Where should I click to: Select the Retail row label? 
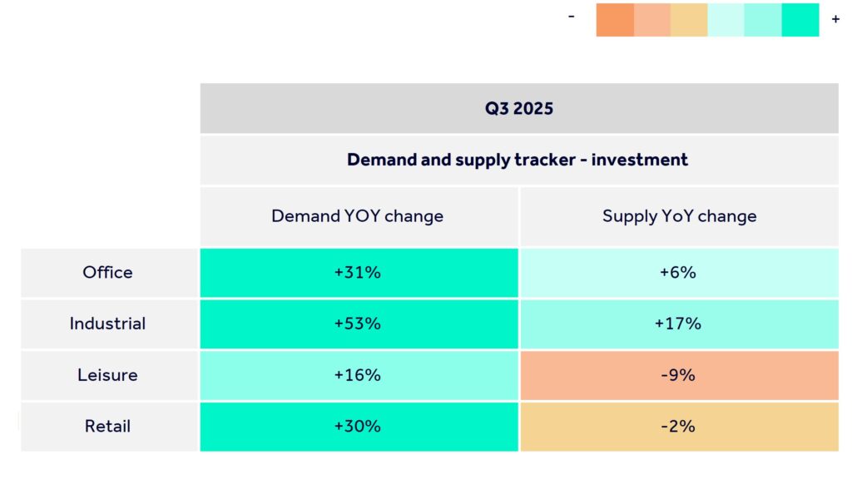108,427
